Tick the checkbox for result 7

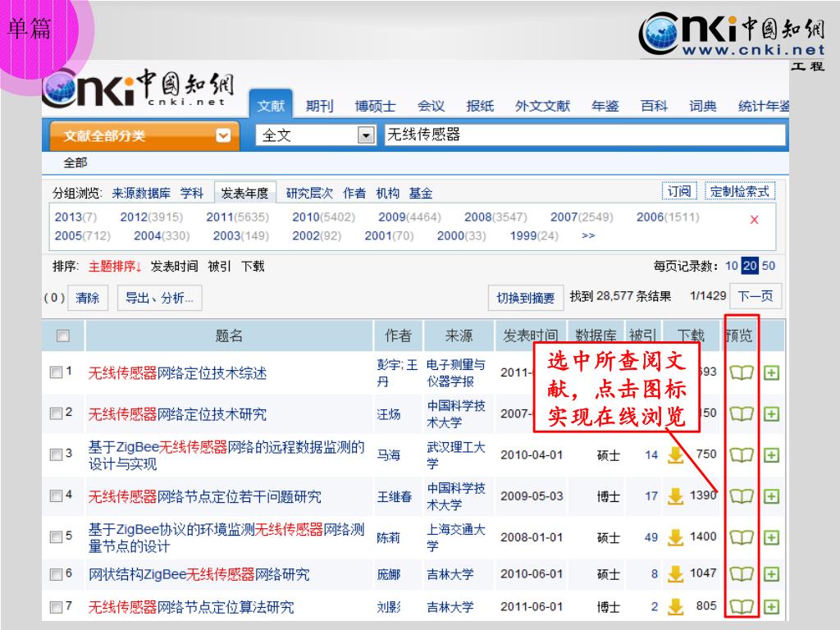pos(56,607)
